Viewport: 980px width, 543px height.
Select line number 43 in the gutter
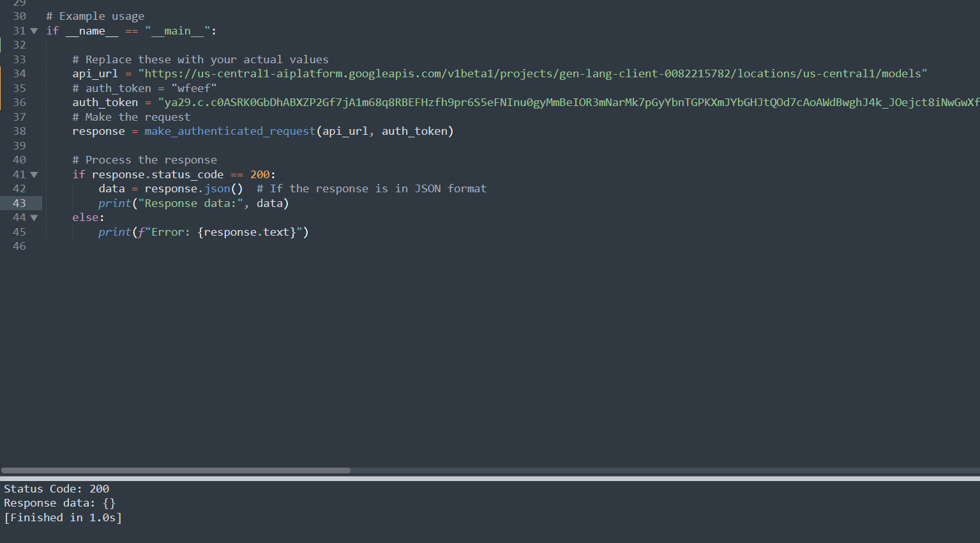pos(19,203)
